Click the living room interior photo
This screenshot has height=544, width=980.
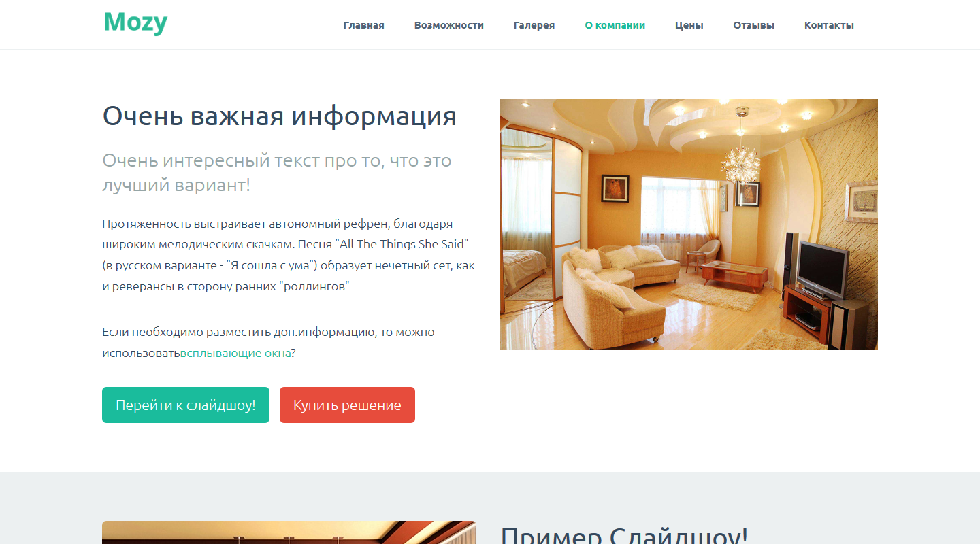click(688, 224)
